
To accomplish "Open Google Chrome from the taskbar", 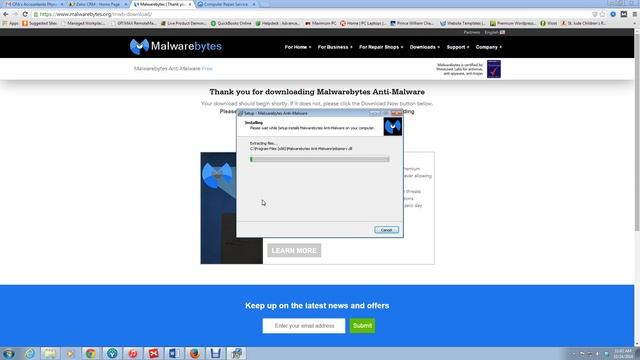I will [91, 353].
